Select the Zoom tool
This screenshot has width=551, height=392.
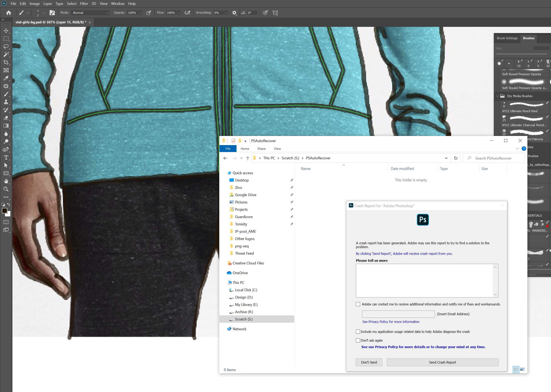click(x=6, y=189)
